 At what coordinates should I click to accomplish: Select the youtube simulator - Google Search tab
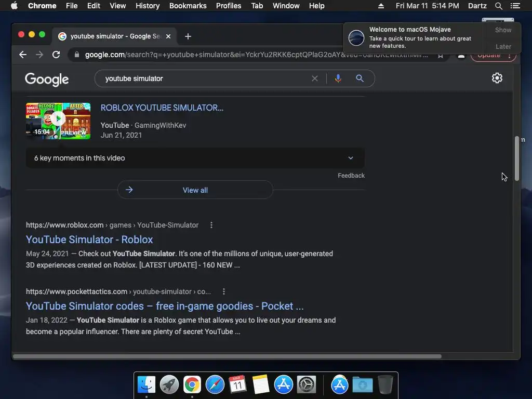pos(114,36)
